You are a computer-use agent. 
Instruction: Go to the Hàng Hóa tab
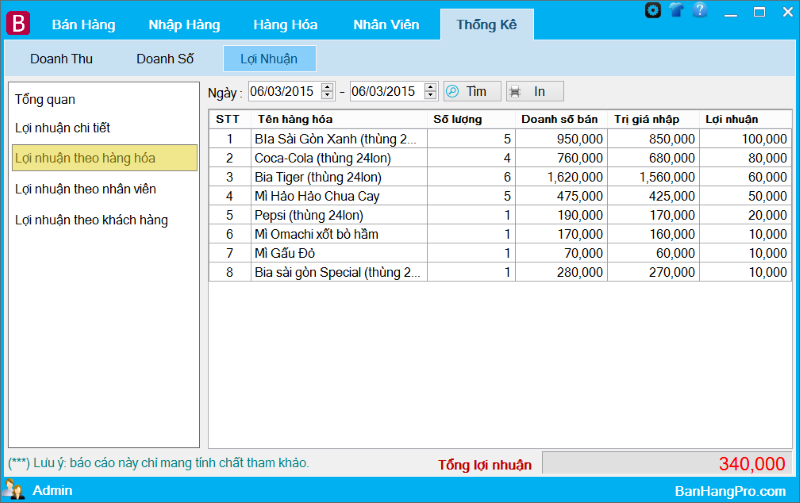pyautogui.click(x=285, y=24)
